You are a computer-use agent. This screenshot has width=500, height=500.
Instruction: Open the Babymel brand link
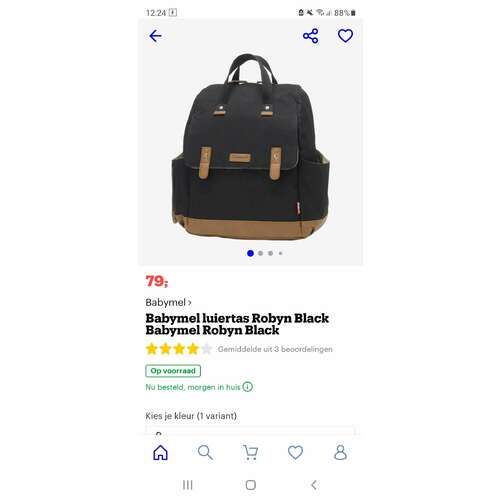(x=168, y=302)
